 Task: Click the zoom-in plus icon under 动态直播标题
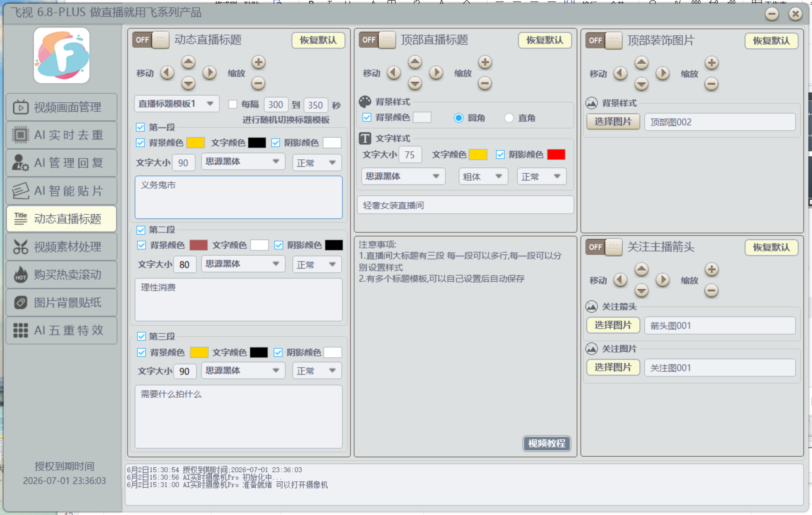tap(258, 62)
